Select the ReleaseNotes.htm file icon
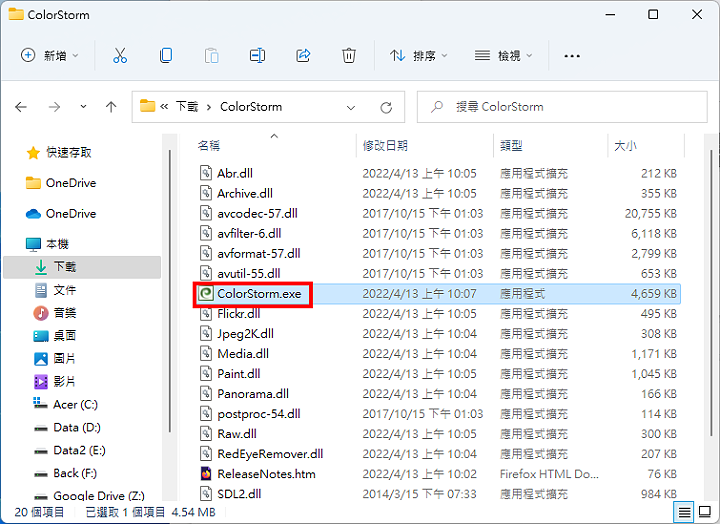 tap(206, 473)
